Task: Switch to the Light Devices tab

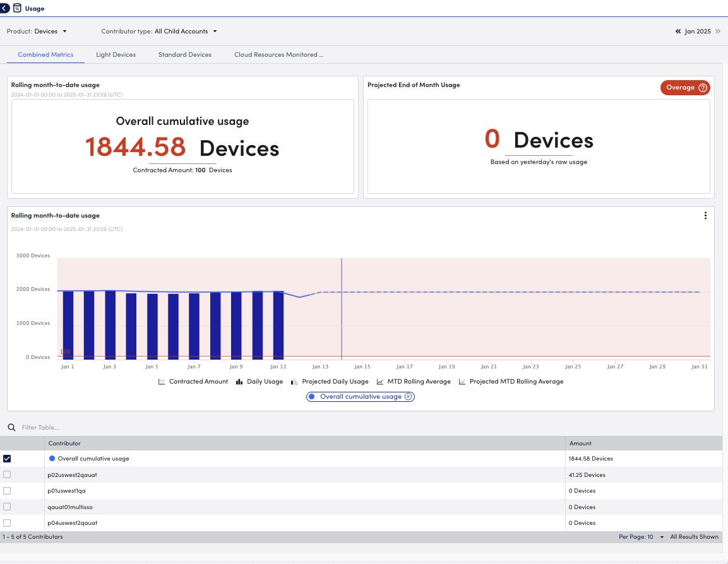Action: point(116,54)
